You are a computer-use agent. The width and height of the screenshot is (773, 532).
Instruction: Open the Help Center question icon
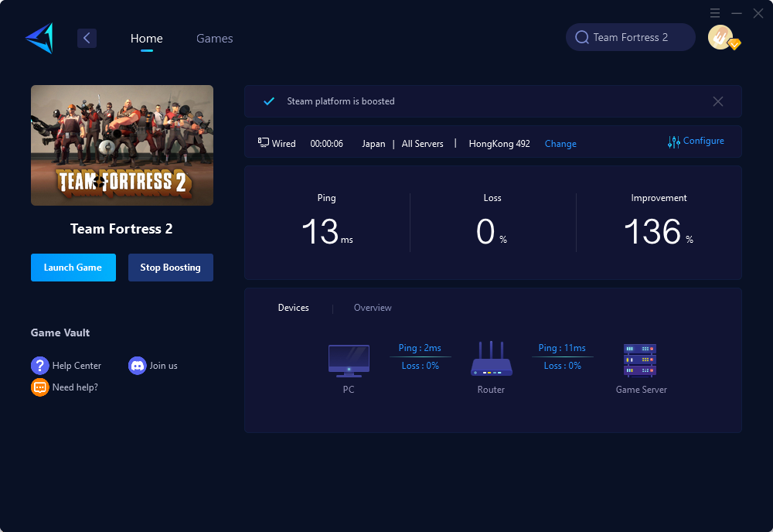[39, 366]
